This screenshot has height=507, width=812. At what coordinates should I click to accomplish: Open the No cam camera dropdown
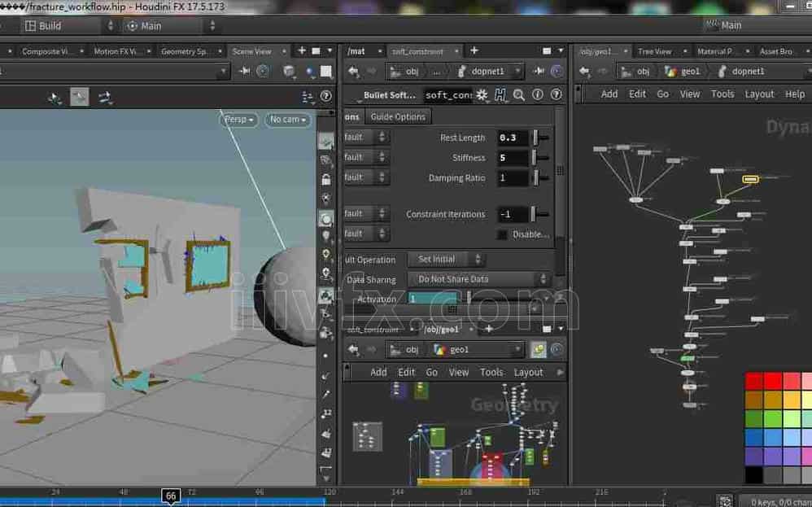[288, 120]
